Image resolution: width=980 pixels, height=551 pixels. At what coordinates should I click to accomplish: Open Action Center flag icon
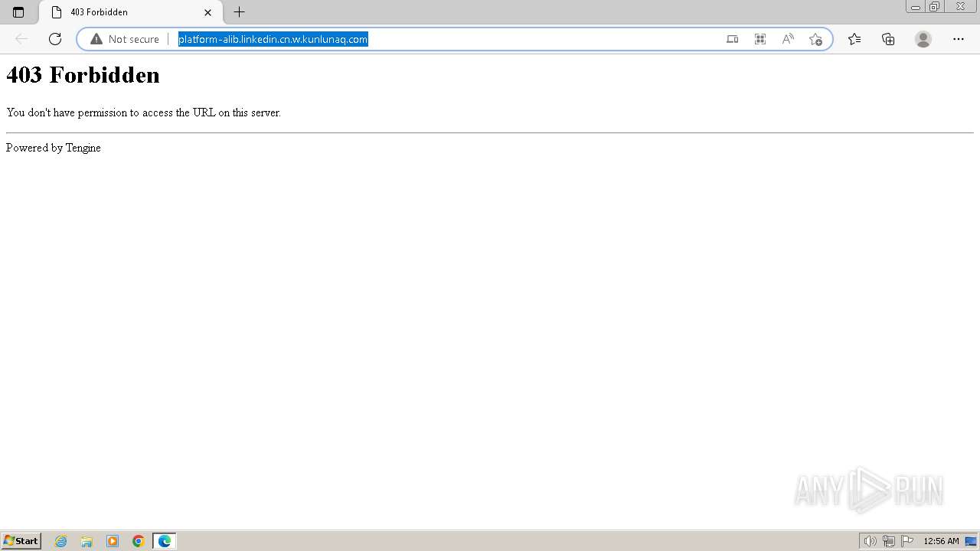(907, 541)
